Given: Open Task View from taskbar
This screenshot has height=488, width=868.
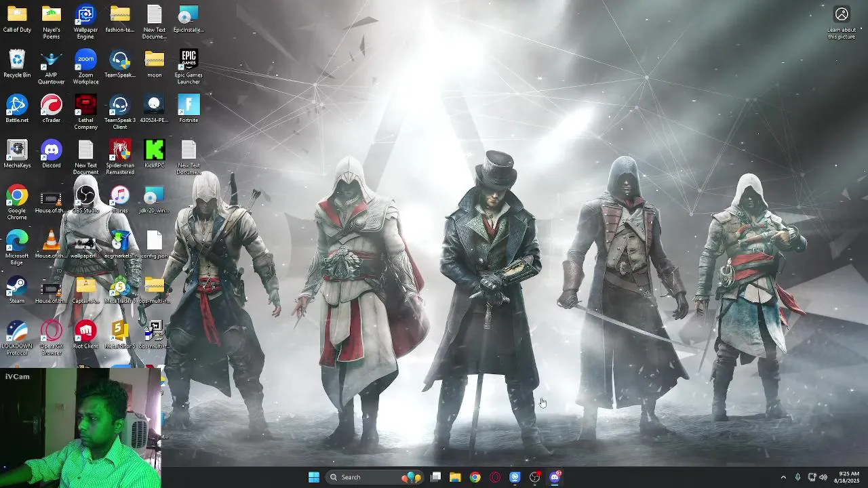Looking at the screenshot, I should tap(436, 477).
